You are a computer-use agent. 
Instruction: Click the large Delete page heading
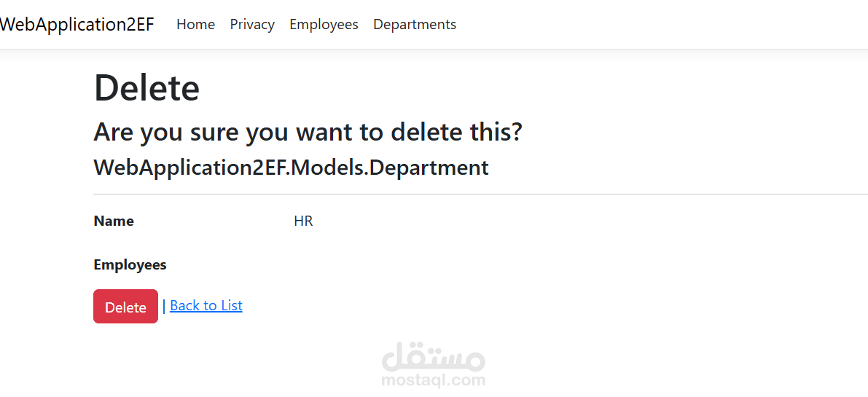click(x=146, y=87)
